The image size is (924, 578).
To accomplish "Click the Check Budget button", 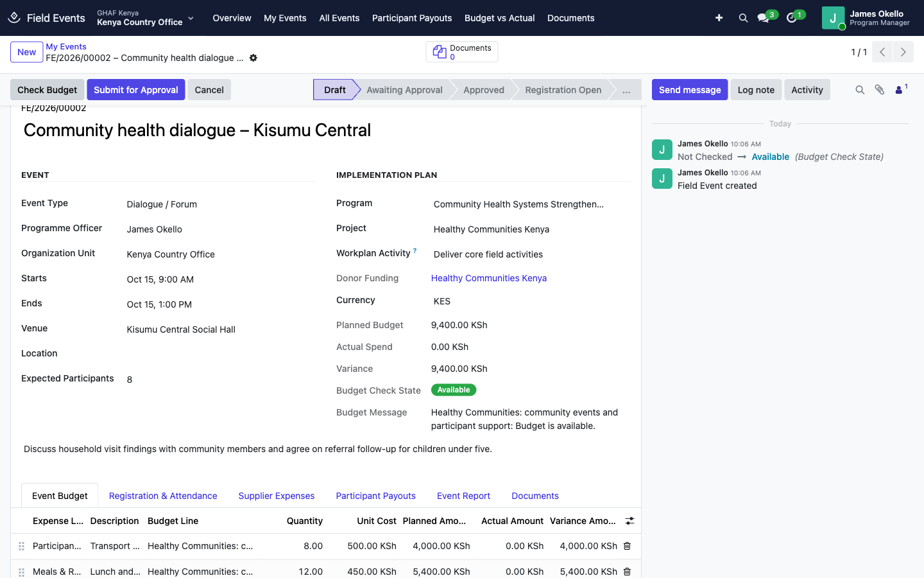I will pos(47,90).
